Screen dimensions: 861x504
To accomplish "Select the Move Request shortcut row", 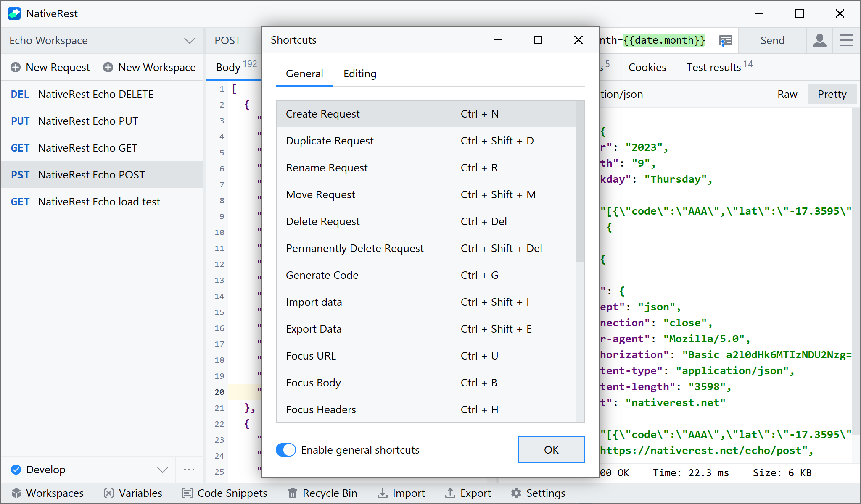I will (426, 194).
